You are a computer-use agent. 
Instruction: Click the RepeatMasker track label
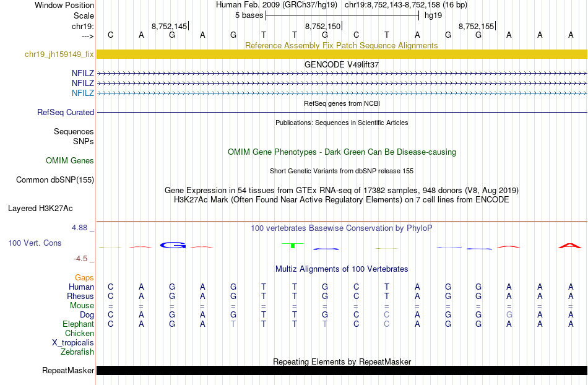[x=68, y=370]
